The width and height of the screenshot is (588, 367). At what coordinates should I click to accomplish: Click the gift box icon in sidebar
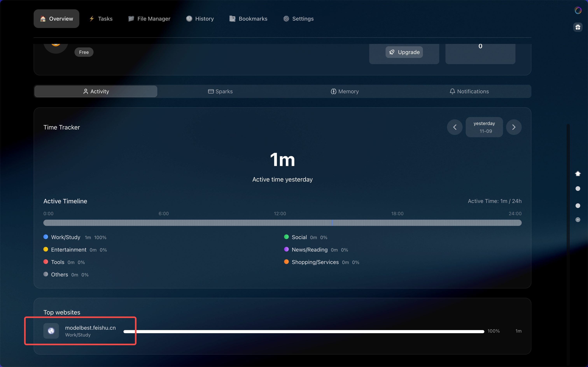[x=577, y=27]
